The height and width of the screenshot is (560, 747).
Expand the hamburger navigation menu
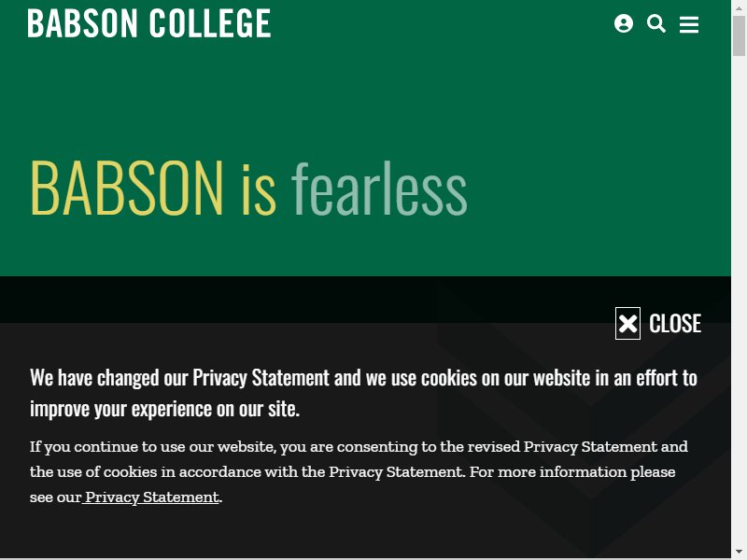pyautogui.click(x=689, y=24)
